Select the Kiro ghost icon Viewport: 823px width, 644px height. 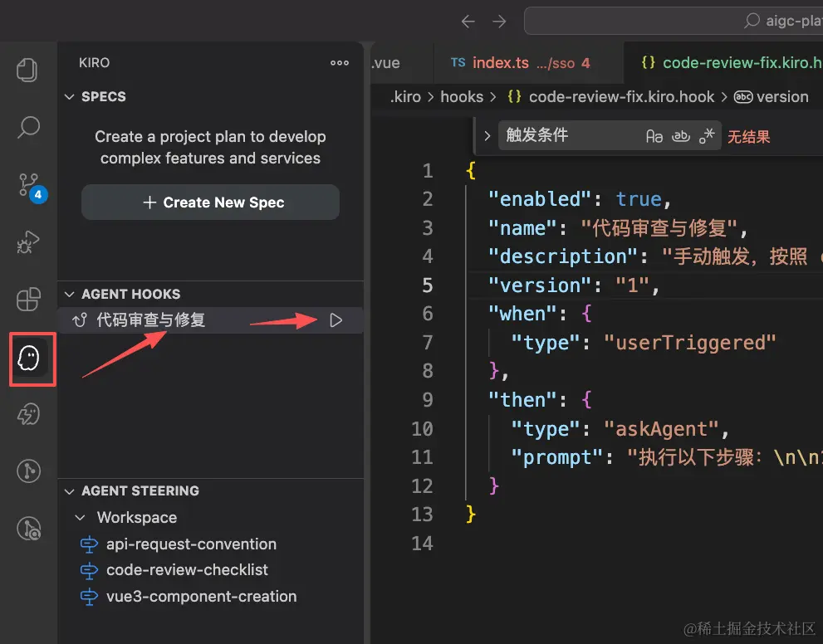click(x=30, y=359)
